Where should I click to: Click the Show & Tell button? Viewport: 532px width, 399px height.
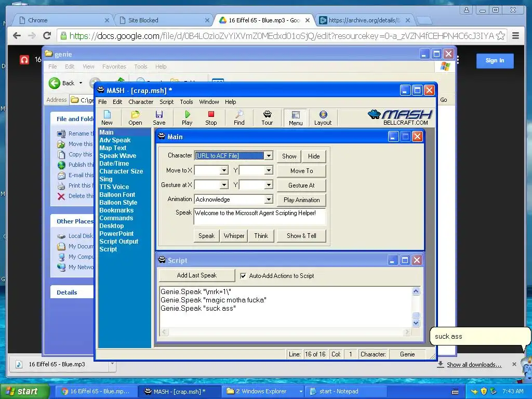(x=301, y=236)
